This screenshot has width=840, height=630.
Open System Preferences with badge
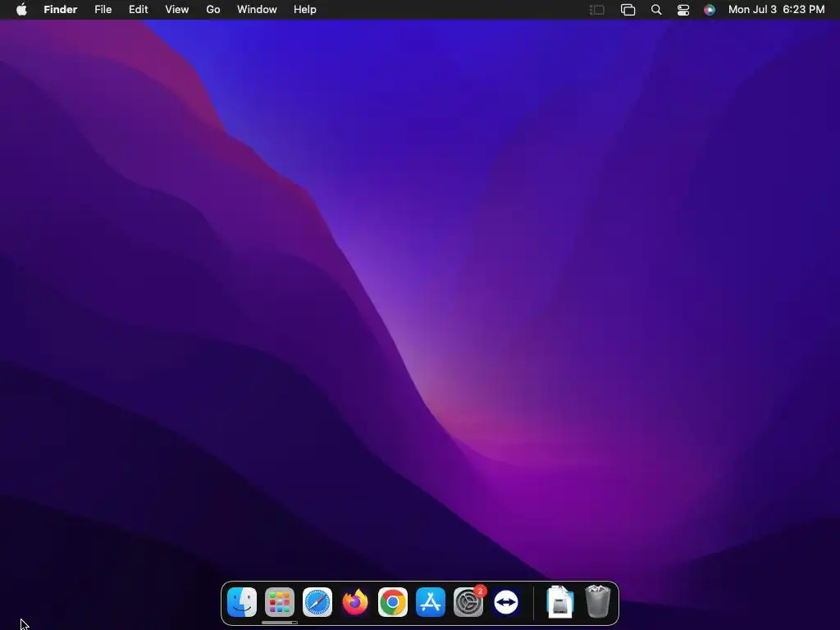(x=468, y=602)
